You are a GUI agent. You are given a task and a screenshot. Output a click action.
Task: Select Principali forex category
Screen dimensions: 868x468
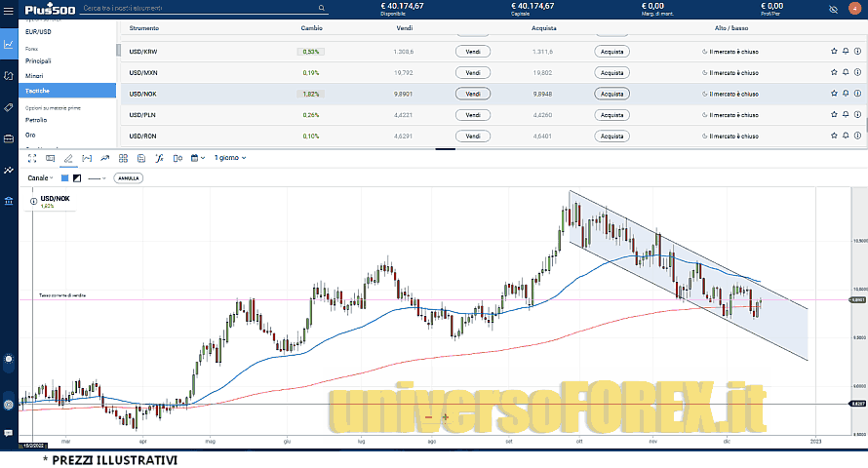coord(39,60)
